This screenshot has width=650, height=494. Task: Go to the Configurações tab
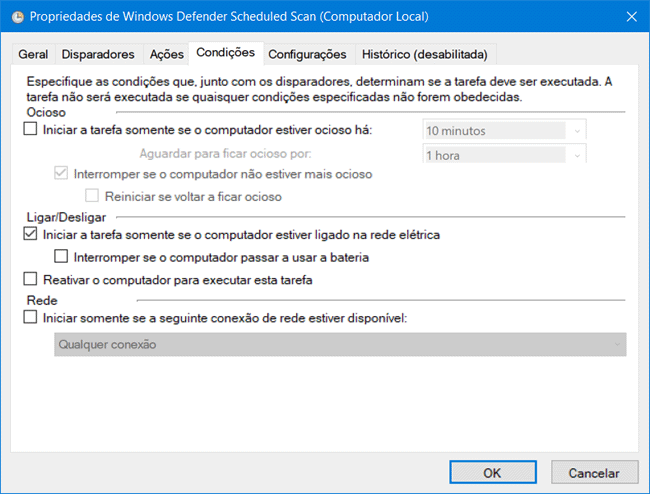307,54
